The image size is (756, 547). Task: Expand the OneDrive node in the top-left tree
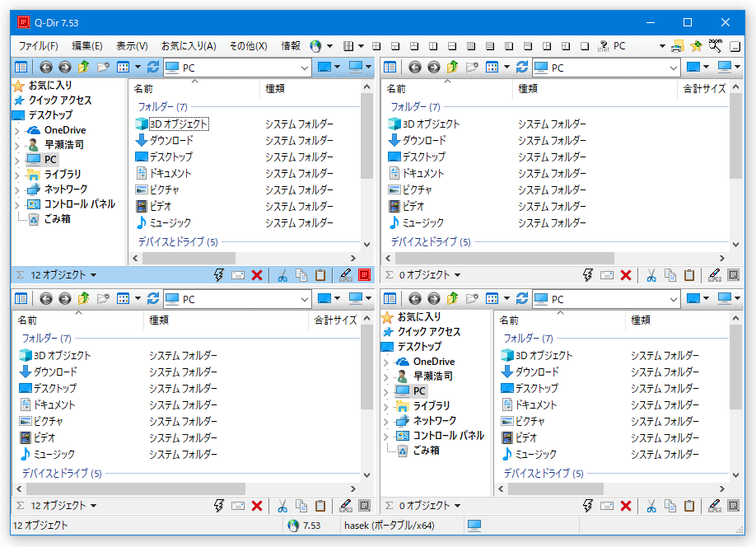pos(16,130)
